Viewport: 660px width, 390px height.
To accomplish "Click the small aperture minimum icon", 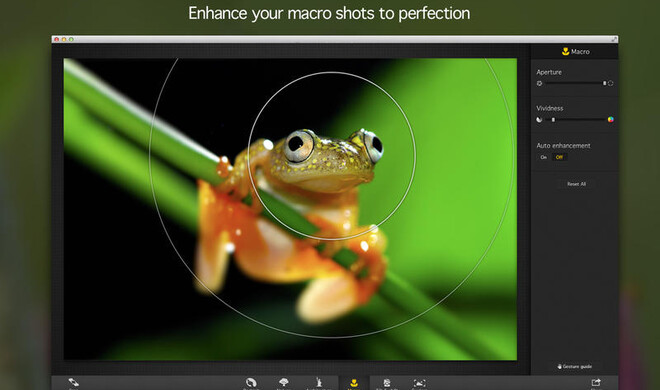I will click(539, 83).
